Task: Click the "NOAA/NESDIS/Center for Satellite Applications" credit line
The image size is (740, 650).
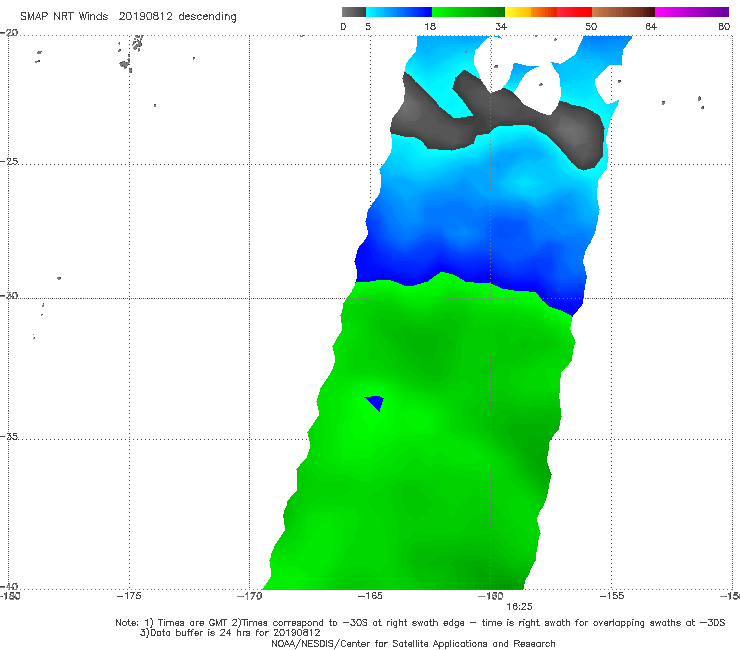Action: point(413,643)
